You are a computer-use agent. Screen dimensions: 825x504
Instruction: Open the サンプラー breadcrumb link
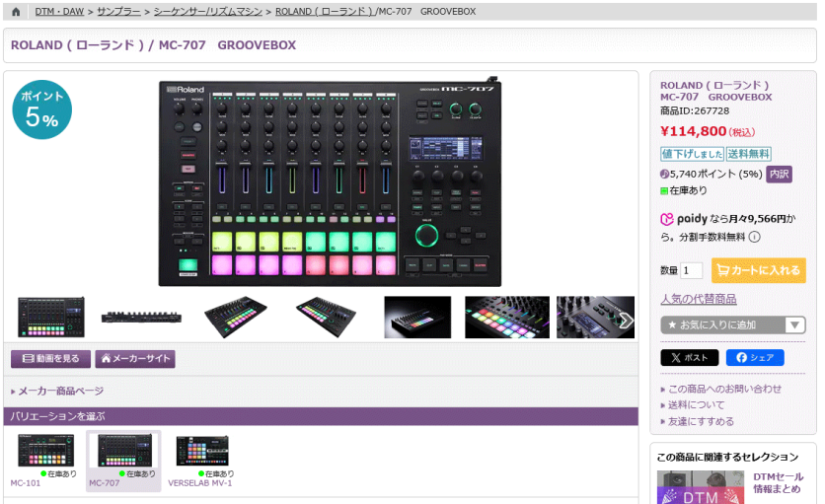tap(119, 12)
